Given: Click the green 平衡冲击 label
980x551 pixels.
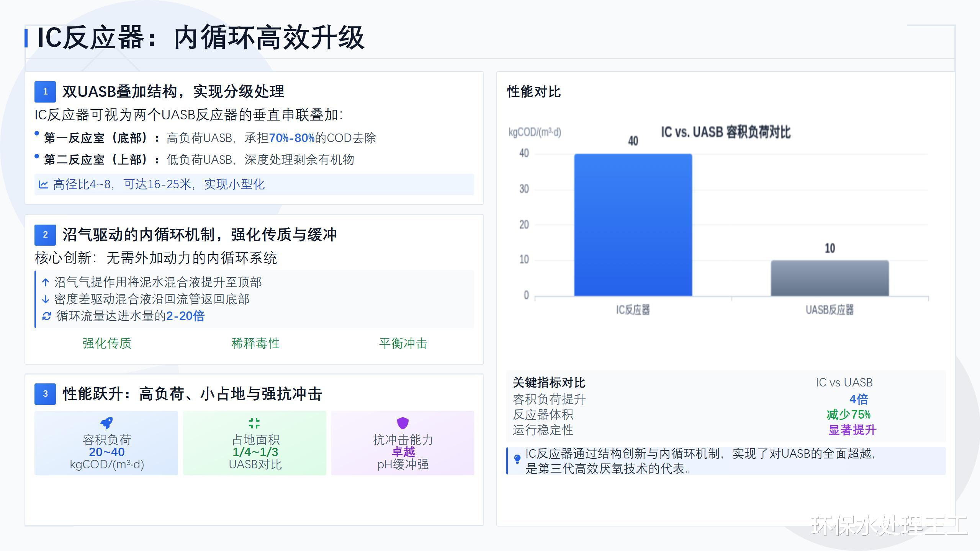Looking at the screenshot, I should [x=403, y=343].
